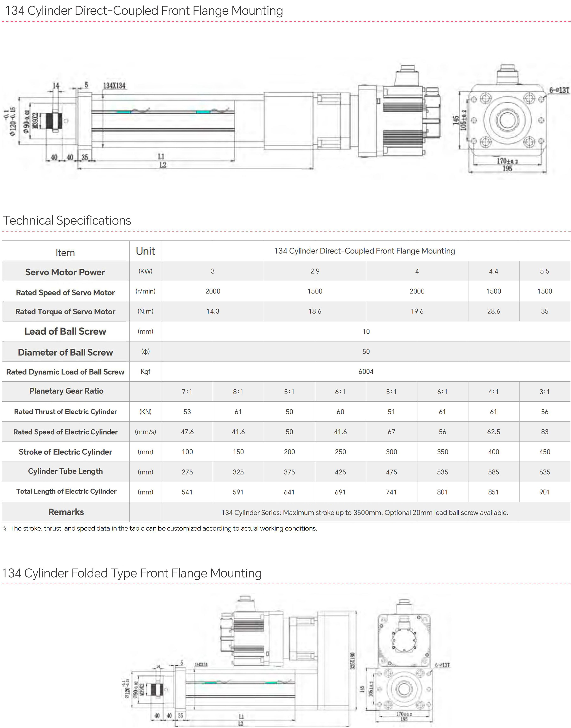The height and width of the screenshot is (728, 571).
Task: Click the 7:1 planetary gear ratio cell
Action: pos(187,392)
